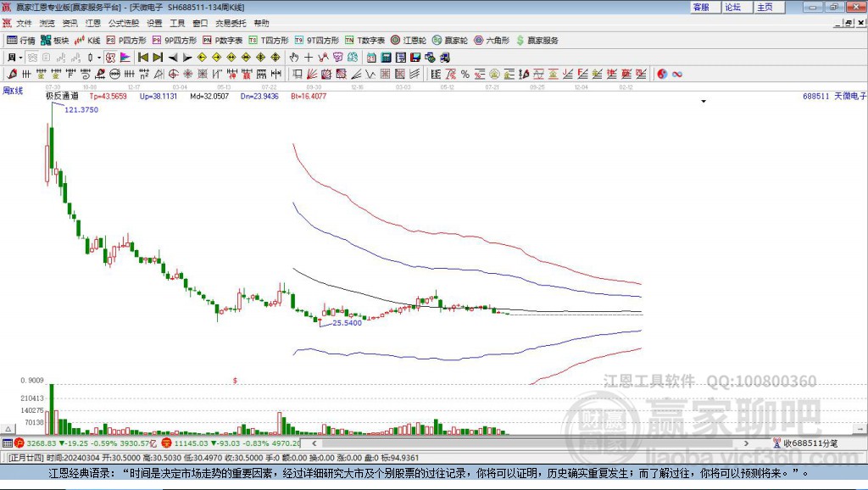The image size is (868, 490).
Task: Click the 收688511分笔 status indicator
Action: [805, 443]
